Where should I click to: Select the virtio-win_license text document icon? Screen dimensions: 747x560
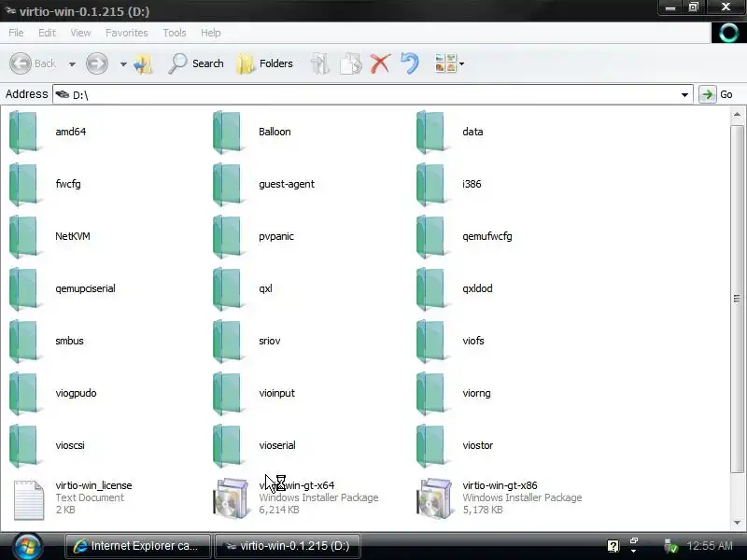point(29,499)
